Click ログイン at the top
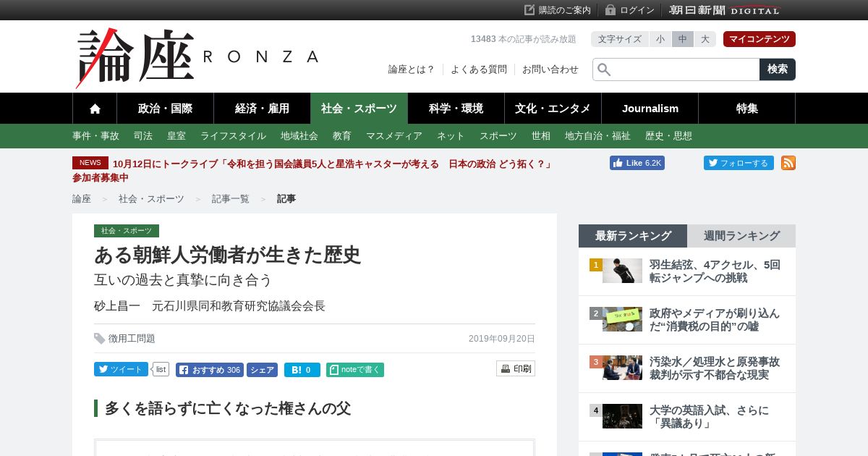 630,10
